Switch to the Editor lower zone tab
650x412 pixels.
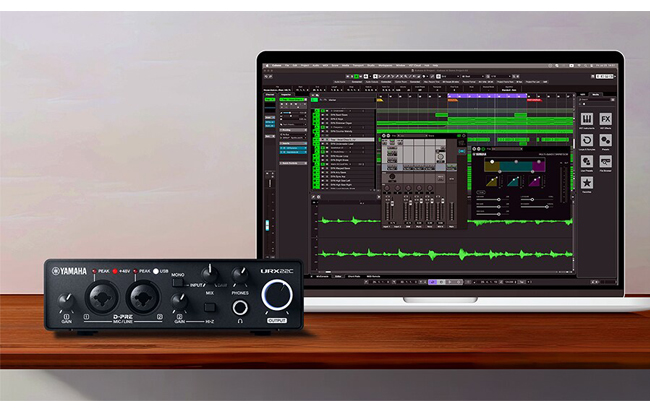(x=339, y=276)
